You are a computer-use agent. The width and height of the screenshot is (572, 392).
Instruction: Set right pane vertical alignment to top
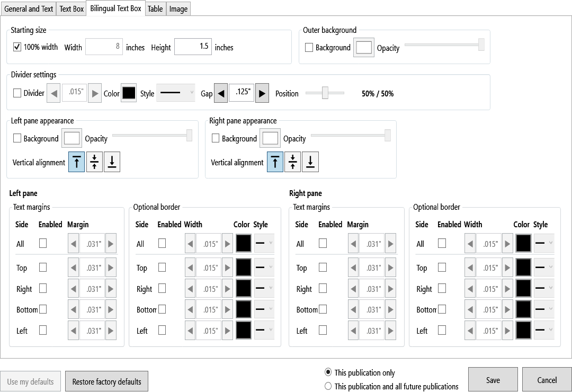point(275,162)
